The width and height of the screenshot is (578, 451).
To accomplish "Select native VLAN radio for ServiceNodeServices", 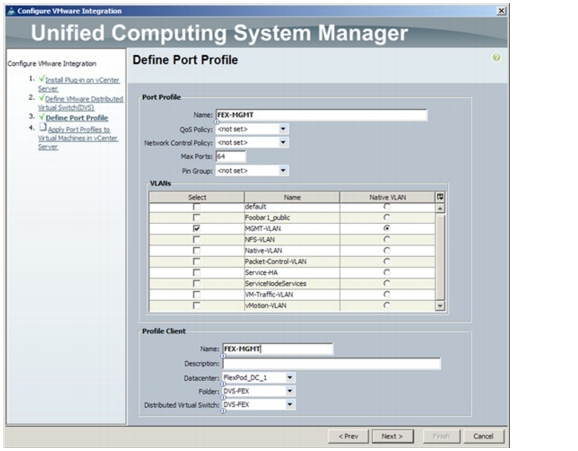I will pos(387,283).
